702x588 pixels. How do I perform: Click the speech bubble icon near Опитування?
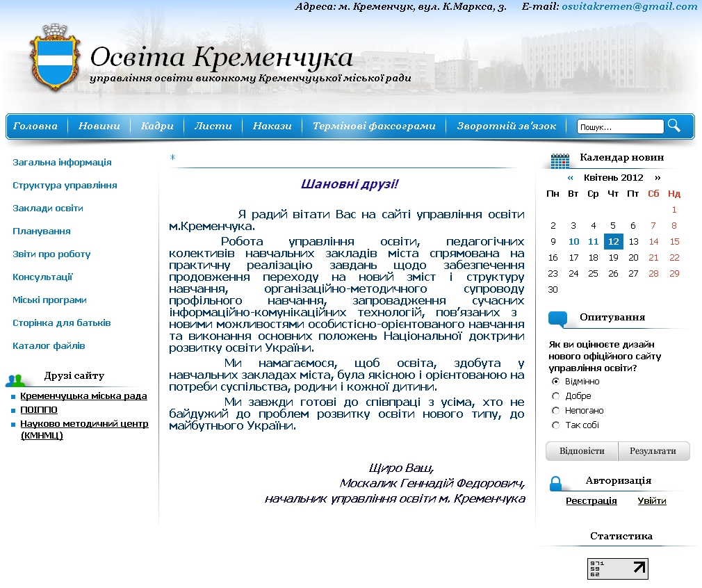558,319
